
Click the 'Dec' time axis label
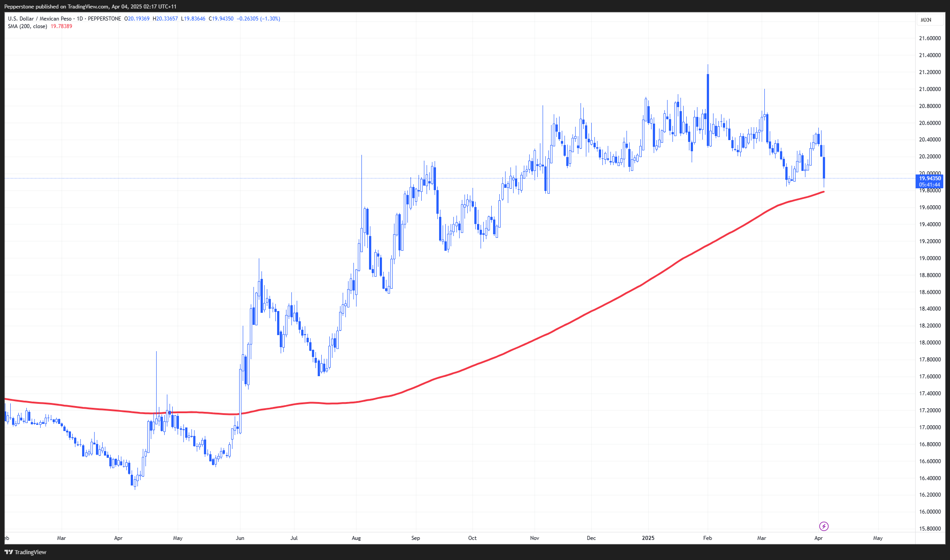coord(591,538)
